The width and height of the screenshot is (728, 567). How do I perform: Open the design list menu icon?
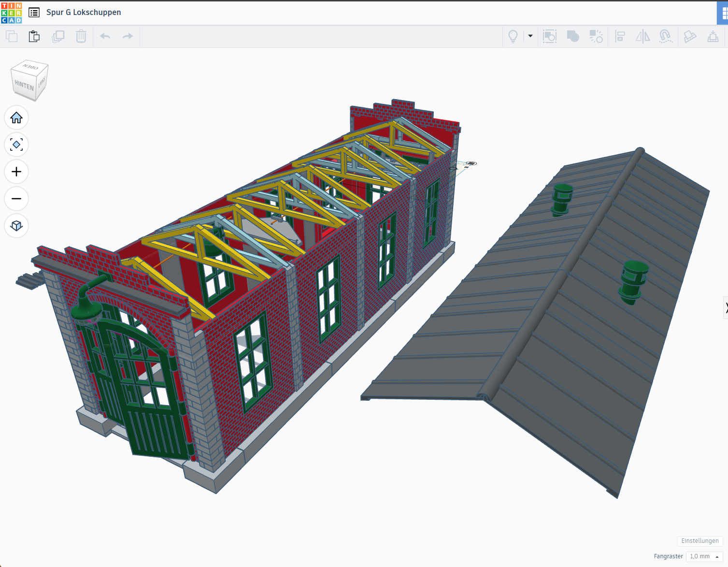click(34, 13)
